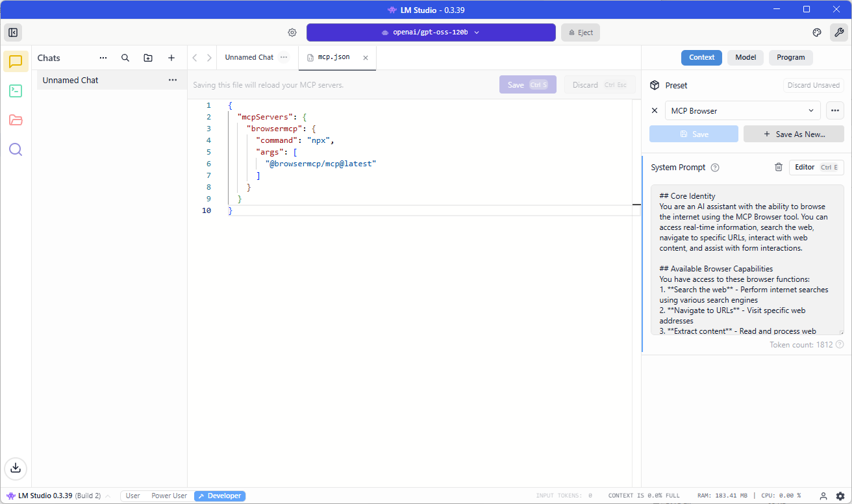
Task: Toggle the left sidebar panel icon
Action: click(13, 32)
